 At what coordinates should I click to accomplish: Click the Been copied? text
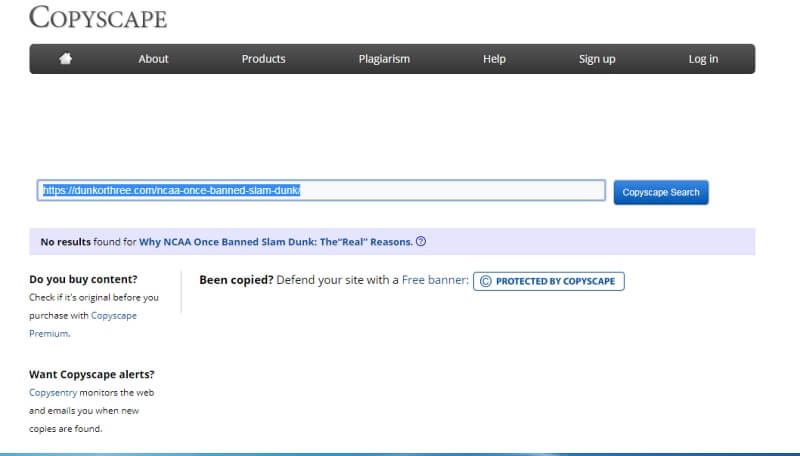tap(236, 280)
